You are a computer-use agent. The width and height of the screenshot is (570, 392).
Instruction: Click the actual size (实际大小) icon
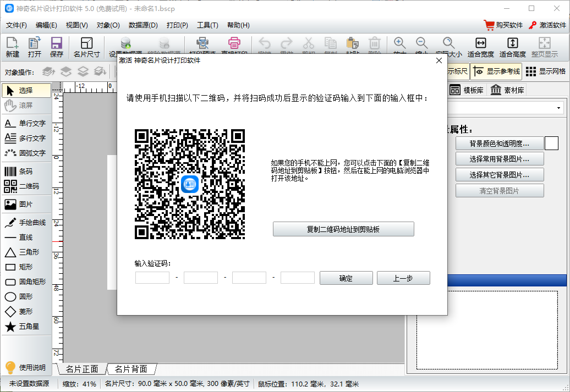pos(448,43)
